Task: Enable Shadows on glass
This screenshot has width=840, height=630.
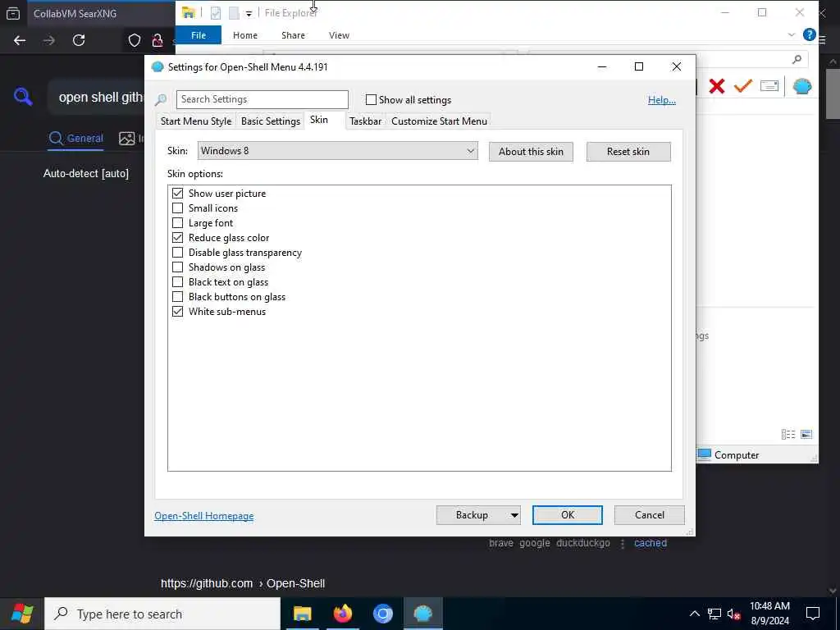Action: point(177,267)
